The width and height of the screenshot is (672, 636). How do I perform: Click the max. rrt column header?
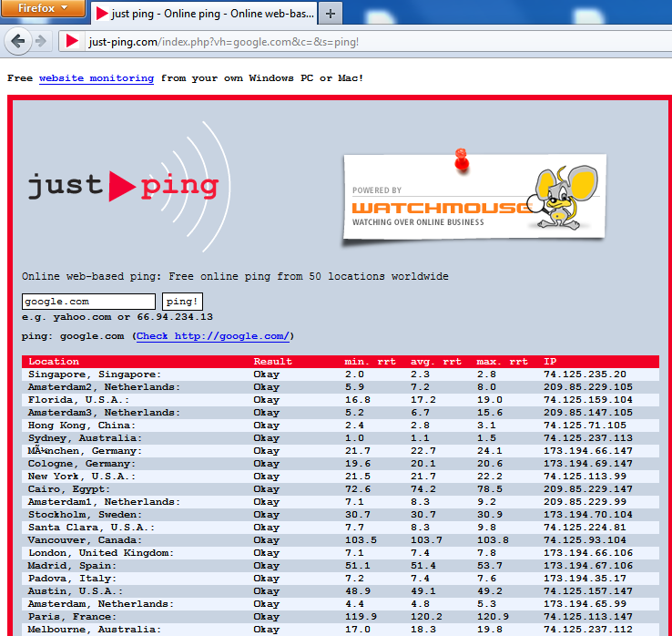[503, 362]
